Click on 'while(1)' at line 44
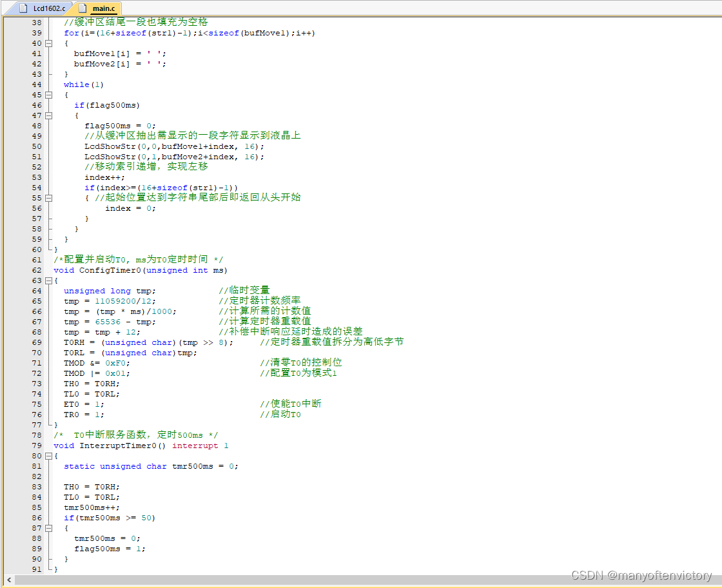Image resolution: width=722 pixels, height=588 pixels. 84,84
